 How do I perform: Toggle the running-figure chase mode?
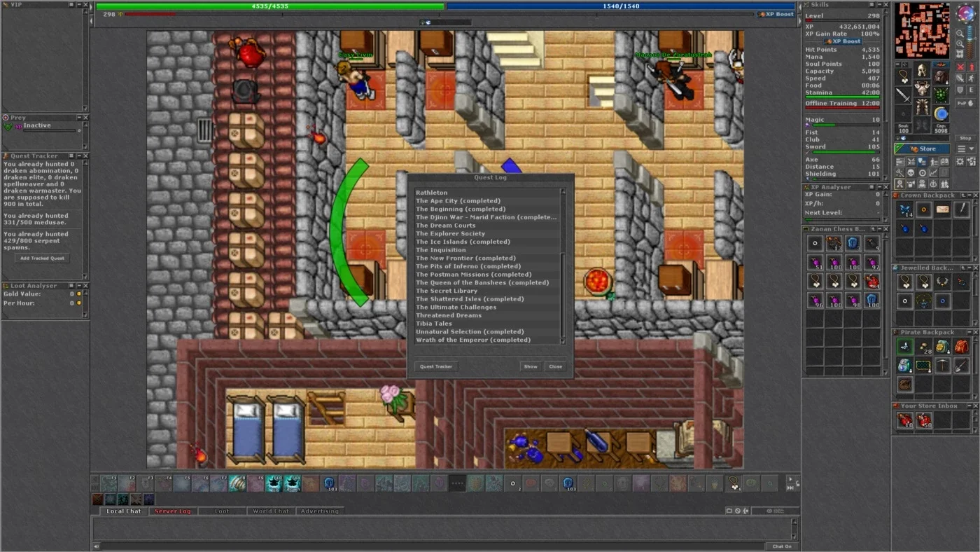(x=971, y=78)
